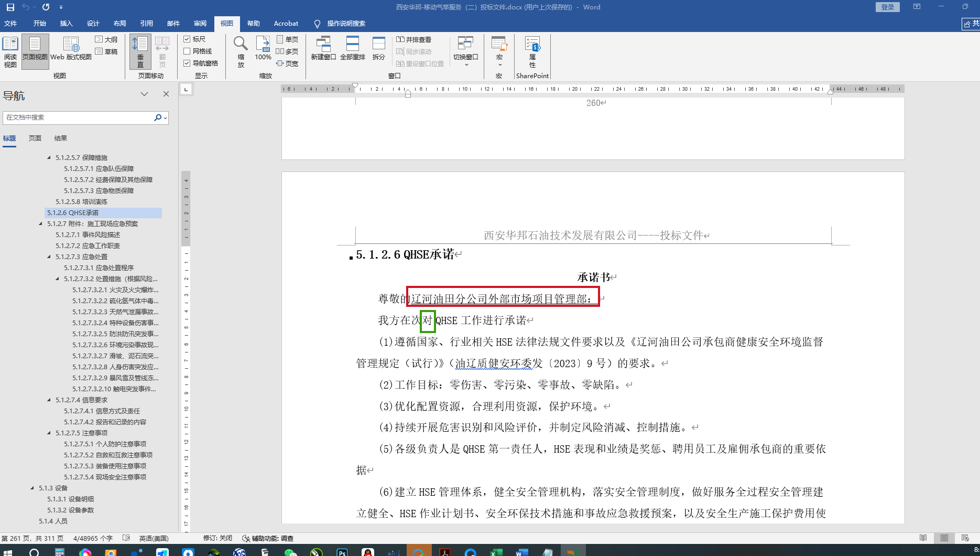Image resolution: width=980 pixels, height=556 pixels.
Task: Switch to read mode via status bar icon
Action: [x=923, y=538]
